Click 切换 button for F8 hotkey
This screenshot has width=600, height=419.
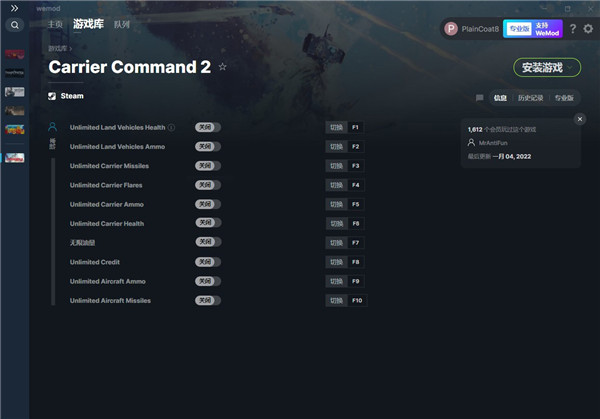(336, 262)
